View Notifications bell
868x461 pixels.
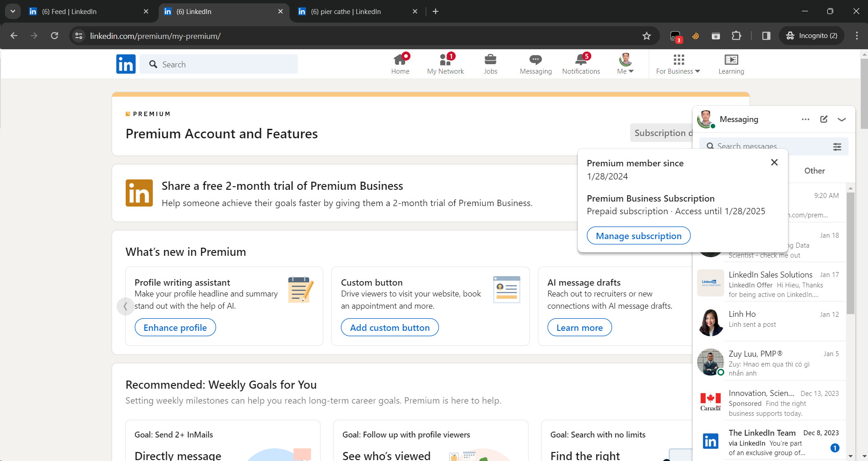[x=581, y=64]
